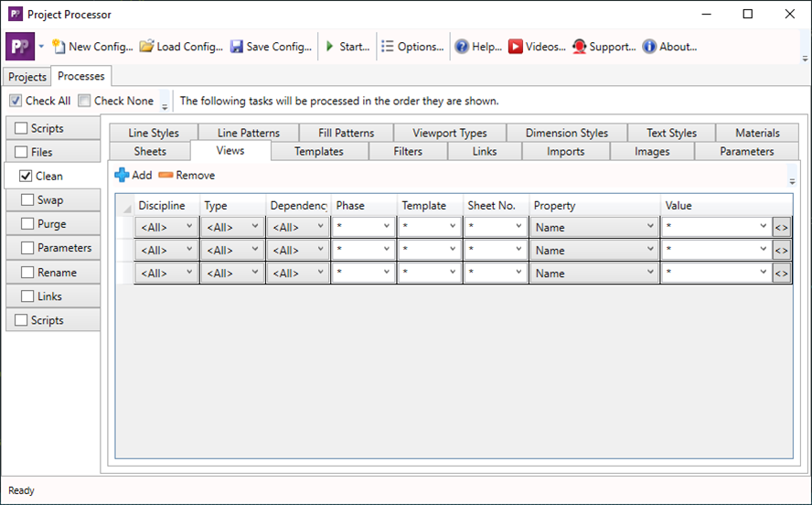Open the dropdown arrow beside PP logo
This screenshot has height=505, width=812.
click(x=41, y=47)
